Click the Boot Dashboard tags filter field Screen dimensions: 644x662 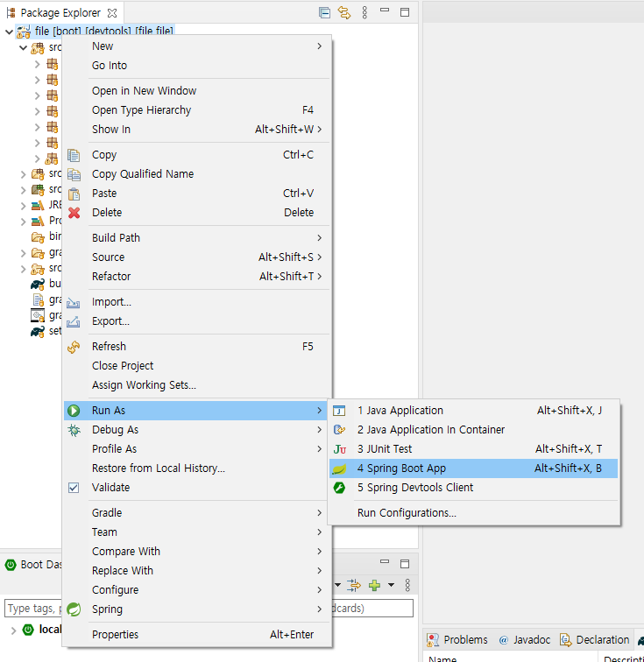coord(209,609)
